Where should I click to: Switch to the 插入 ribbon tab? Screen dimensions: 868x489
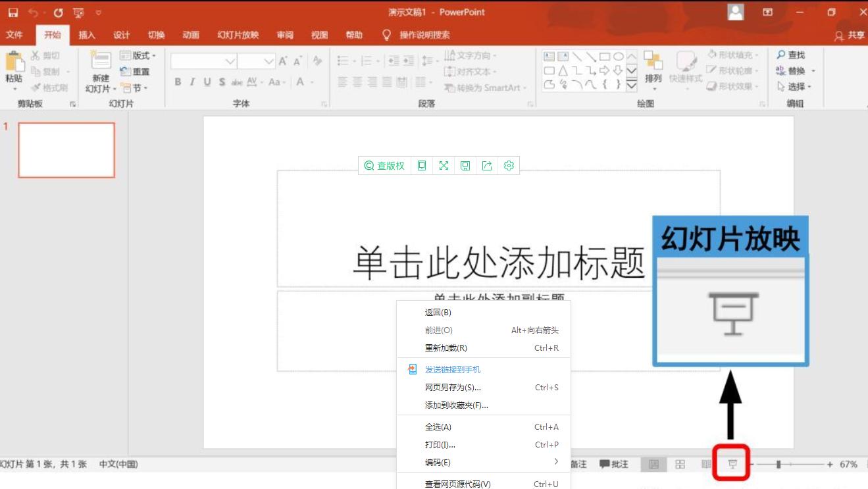pyautogui.click(x=86, y=35)
